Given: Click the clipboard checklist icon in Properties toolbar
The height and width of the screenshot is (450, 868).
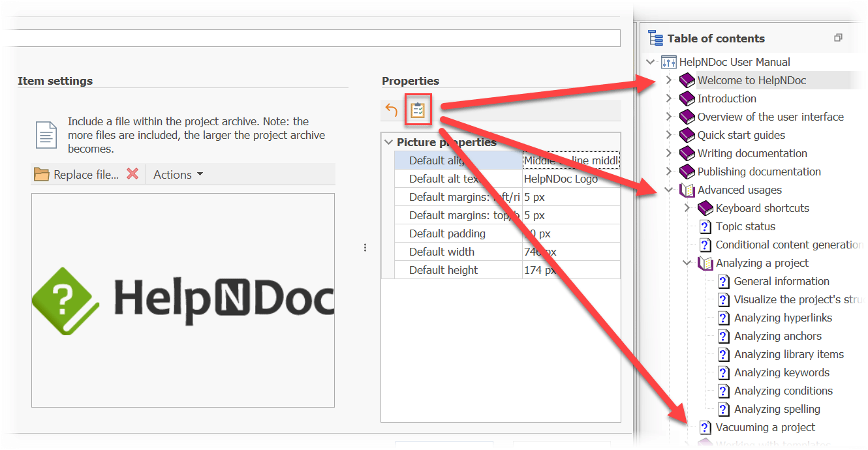Looking at the screenshot, I should 418,110.
